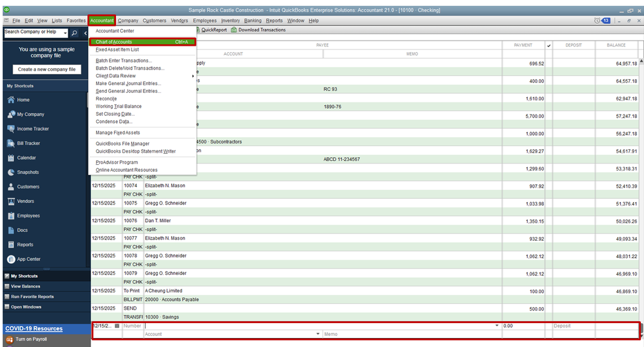
Task: Open the Reports sidebar shortcut
Action: (x=25, y=245)
